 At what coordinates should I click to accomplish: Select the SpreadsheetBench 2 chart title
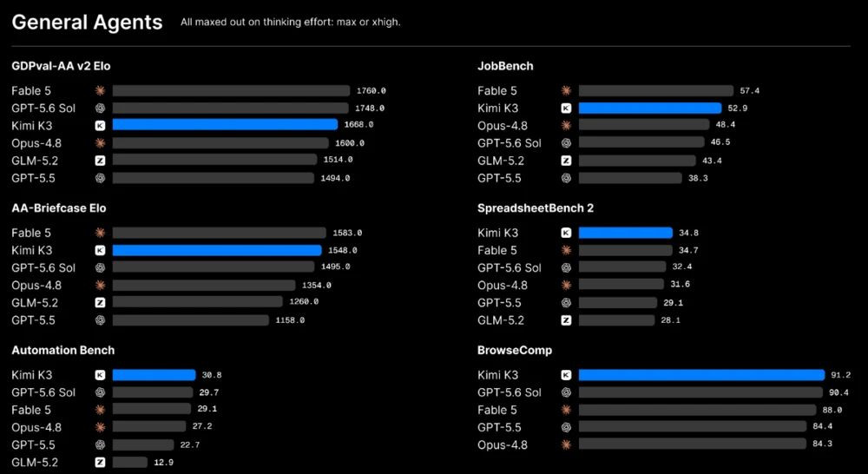click(x=536, y=208)
